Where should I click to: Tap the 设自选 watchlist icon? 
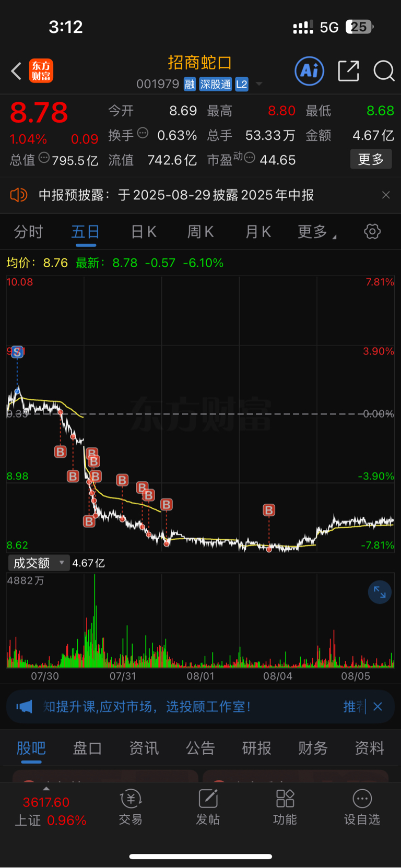(362, 807)
